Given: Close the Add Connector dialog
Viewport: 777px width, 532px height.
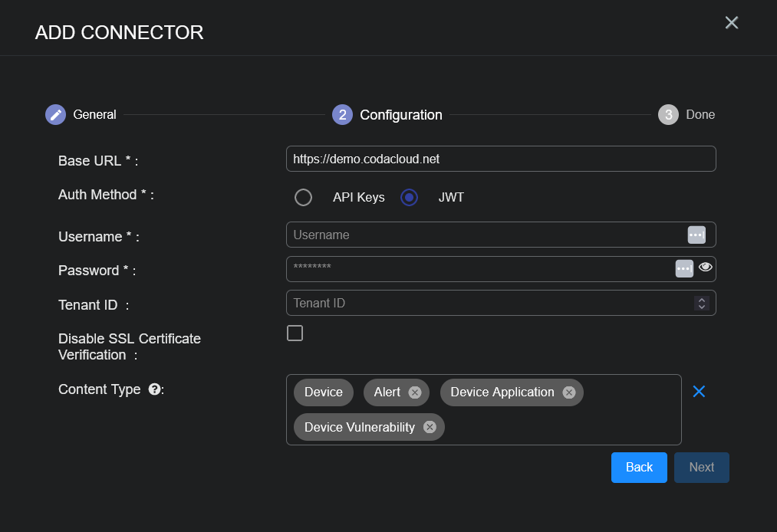Looking at the screenshot, I should click(731, 23).
